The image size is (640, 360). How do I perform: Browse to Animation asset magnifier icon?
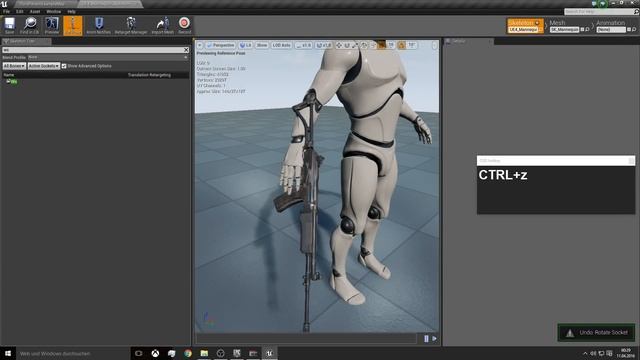(634, 30)
